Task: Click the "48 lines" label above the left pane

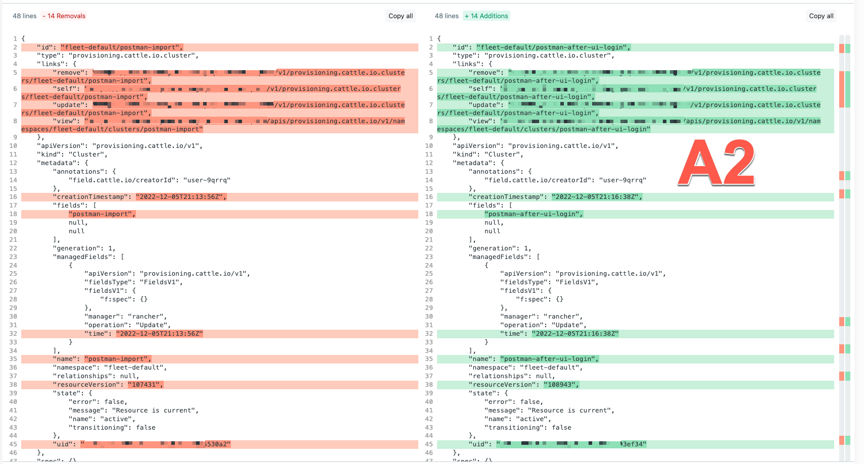Action: click(24, 16)
